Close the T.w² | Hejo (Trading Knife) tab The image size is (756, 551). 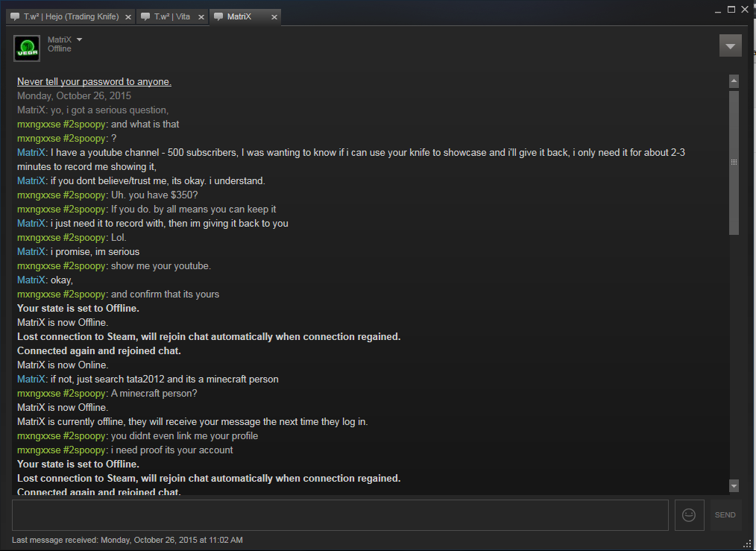[x=128, y=17]
